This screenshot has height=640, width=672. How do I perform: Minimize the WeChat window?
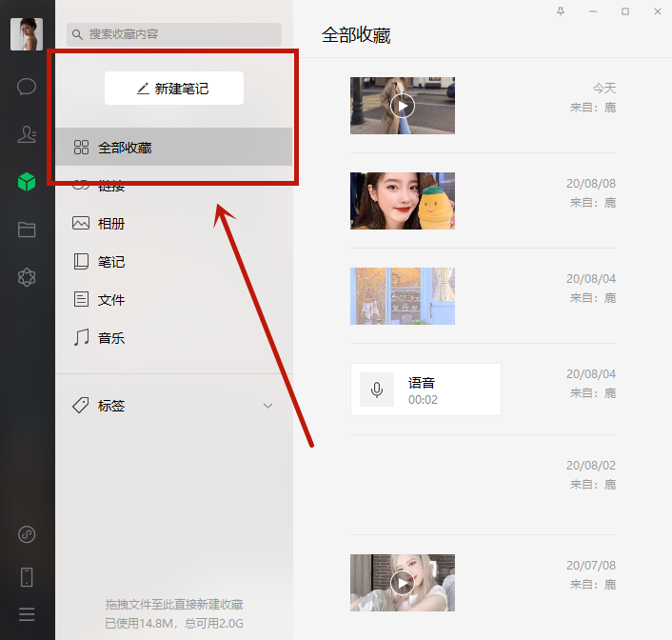(x=593, y=11)
